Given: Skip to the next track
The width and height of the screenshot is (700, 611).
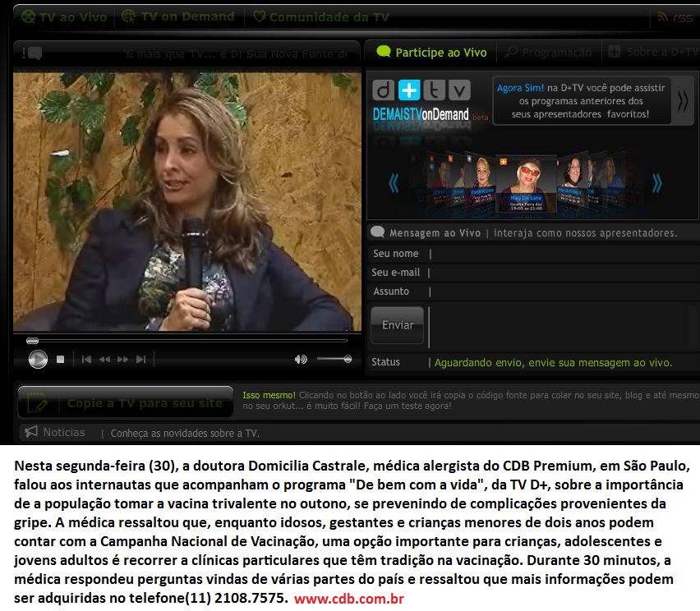Looking at the screenshot, I should point(140,359).
